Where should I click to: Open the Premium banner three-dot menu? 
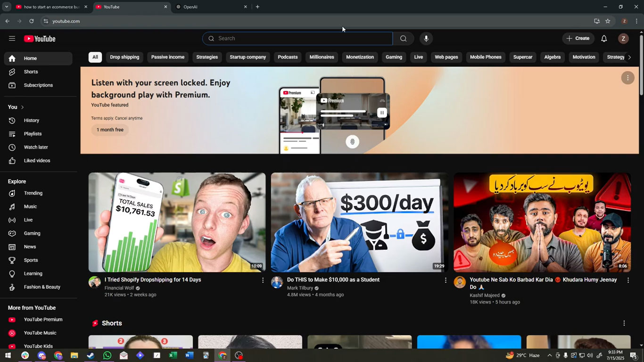click(627, 78)
